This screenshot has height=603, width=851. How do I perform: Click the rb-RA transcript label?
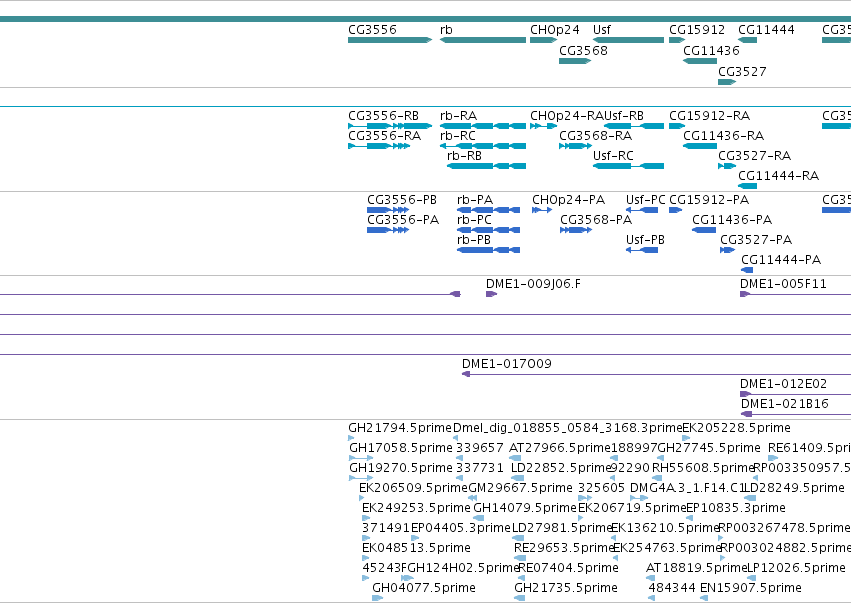(x=459, y=116)
